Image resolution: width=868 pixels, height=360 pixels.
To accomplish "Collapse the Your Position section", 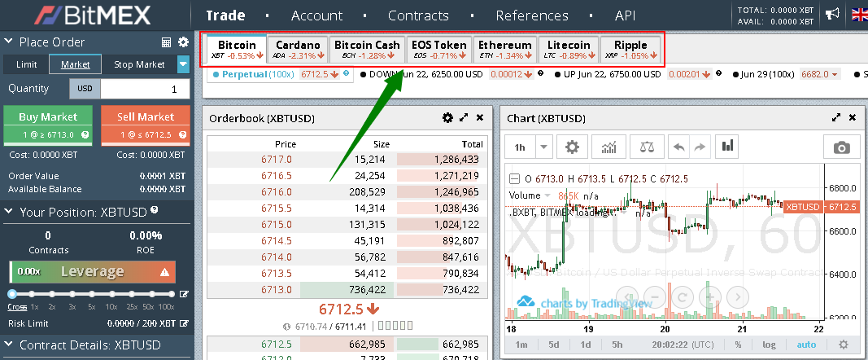I will tap(8, 212).
